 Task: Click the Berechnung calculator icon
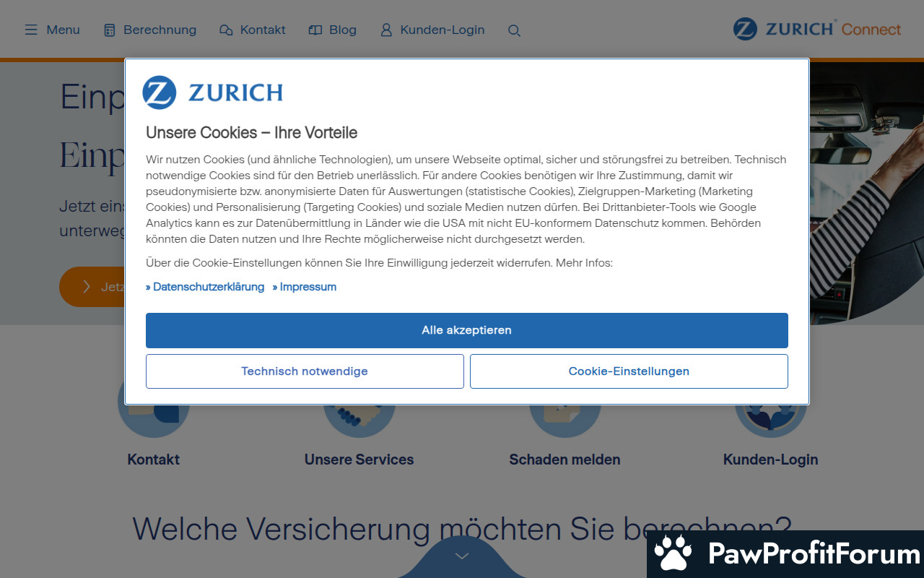coord(110,30)
